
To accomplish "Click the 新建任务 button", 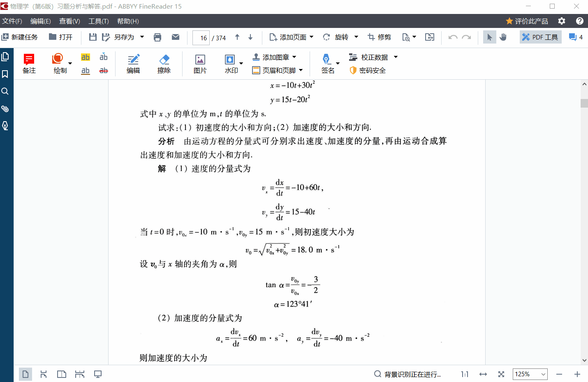I will [x=20, y=37].
